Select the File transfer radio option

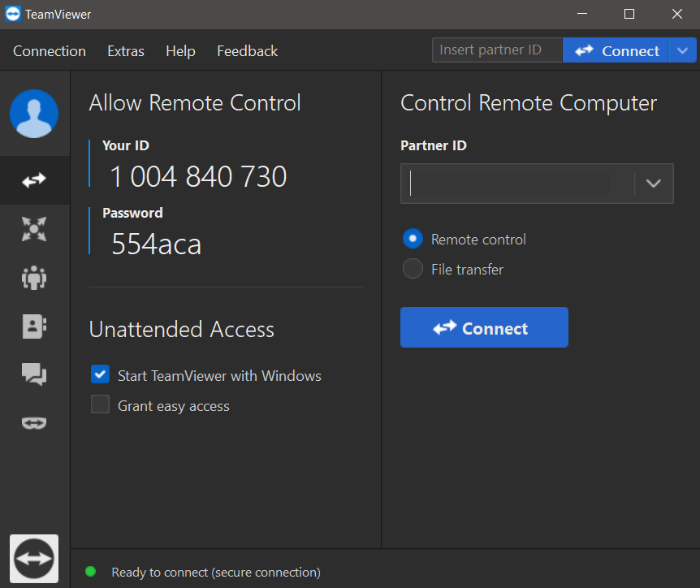point(413,269)
